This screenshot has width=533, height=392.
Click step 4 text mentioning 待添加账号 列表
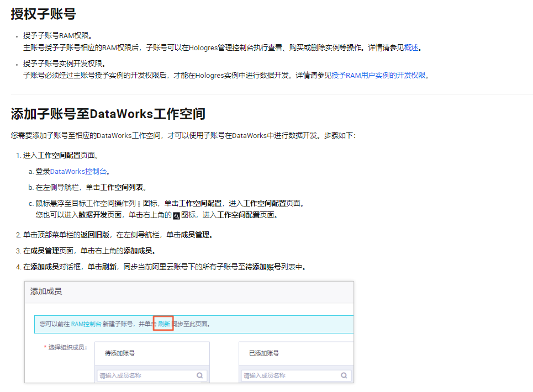[x=165, y=267]
